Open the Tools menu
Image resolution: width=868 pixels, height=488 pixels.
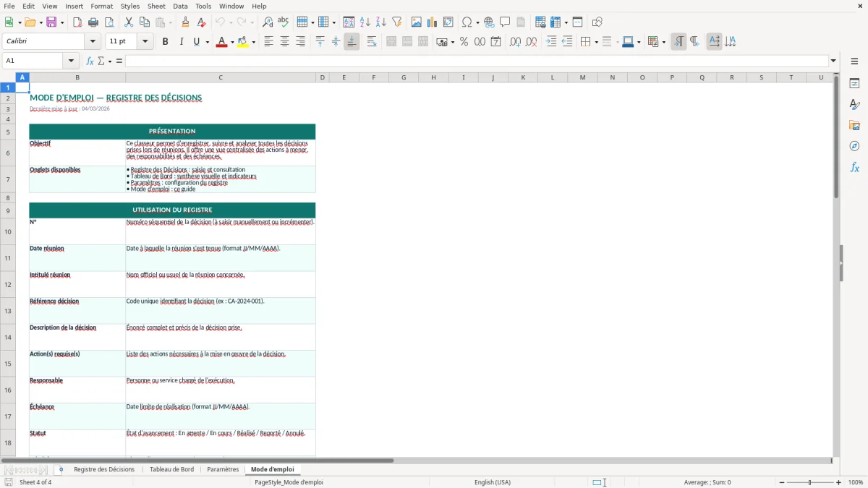pyautogui.click(x=203, y=6)
